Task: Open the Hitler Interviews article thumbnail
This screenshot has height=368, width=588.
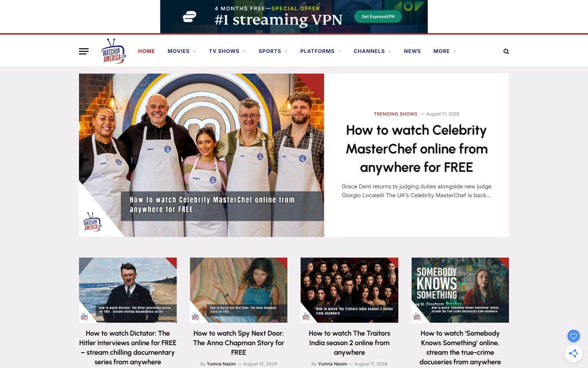Action: pos(128,290)
